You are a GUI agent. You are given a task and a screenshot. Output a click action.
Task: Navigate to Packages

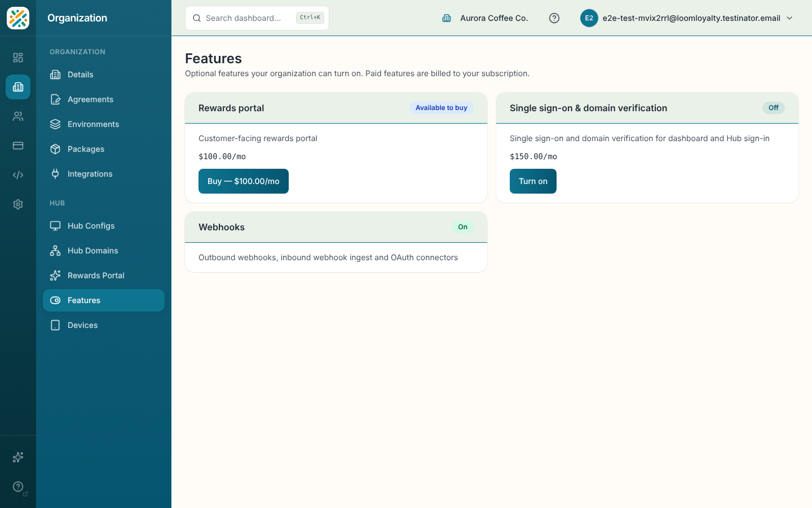[104, 149]
